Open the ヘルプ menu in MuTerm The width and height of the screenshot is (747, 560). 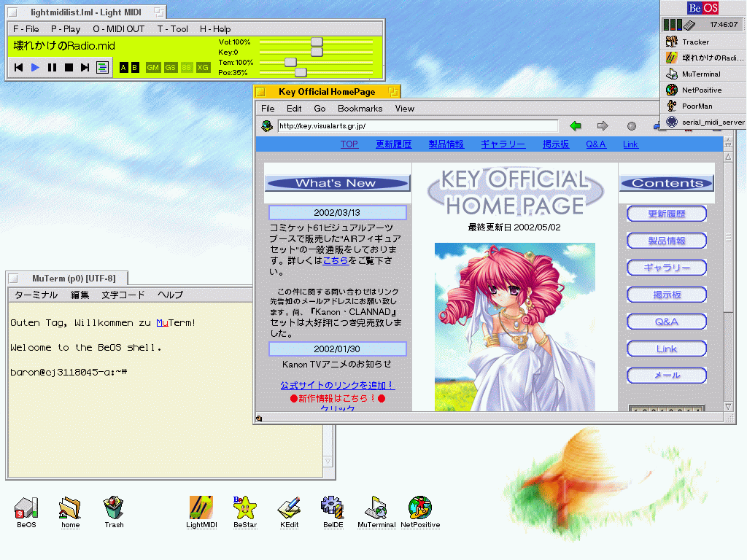tap(170, 295)
